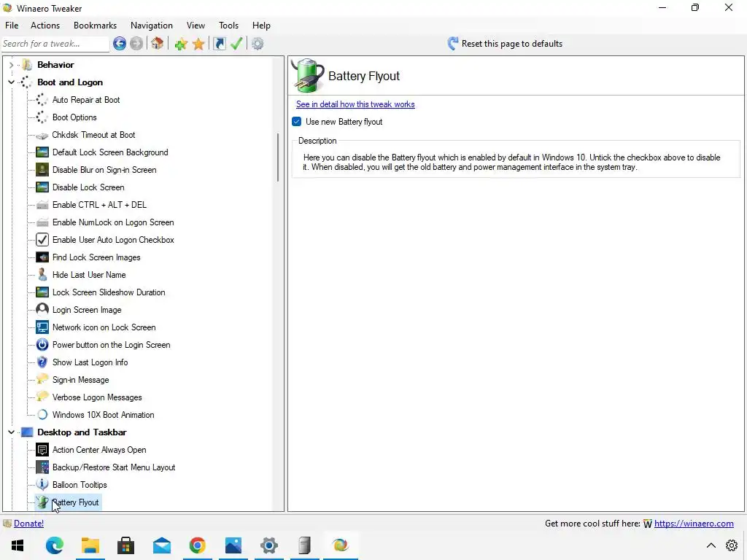Click the Chkdsk Timeout at Boot drive icon
Image resolution: width=747 pixels, height=560 pixels.
[42, 135]
